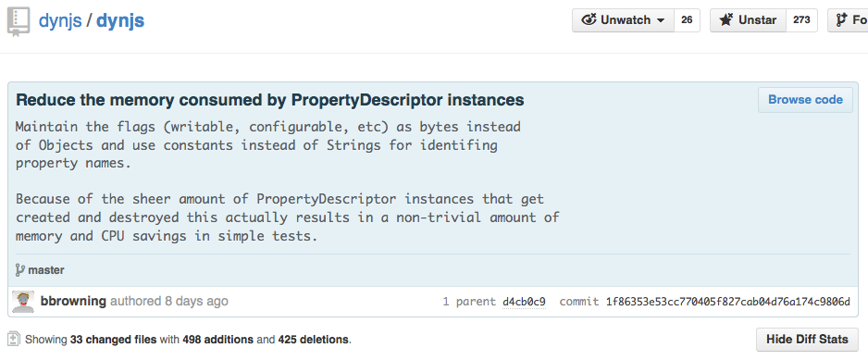Click the star icon on Unstar button
Viewport: 868px width, 360px height.
tap(725, 20)
